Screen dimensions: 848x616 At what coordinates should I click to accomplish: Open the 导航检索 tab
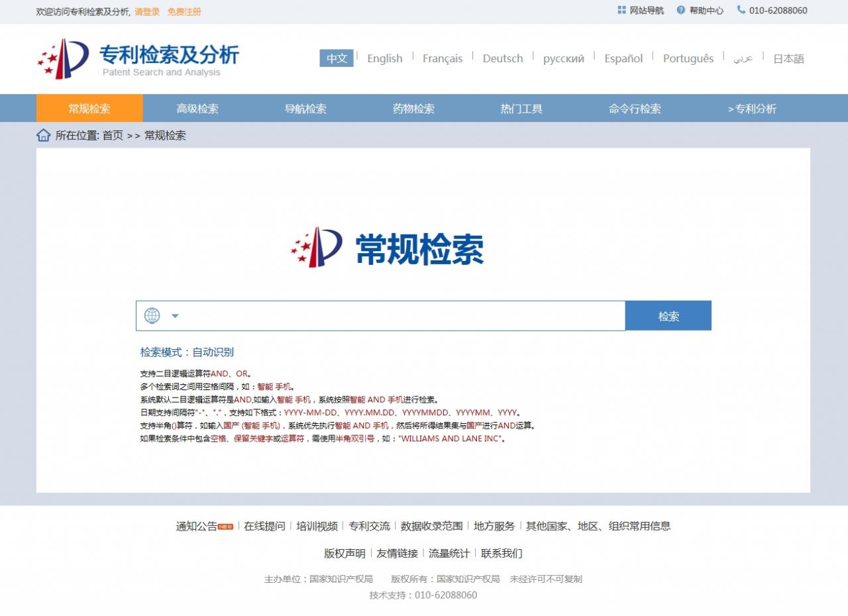(x=305, y=109)
